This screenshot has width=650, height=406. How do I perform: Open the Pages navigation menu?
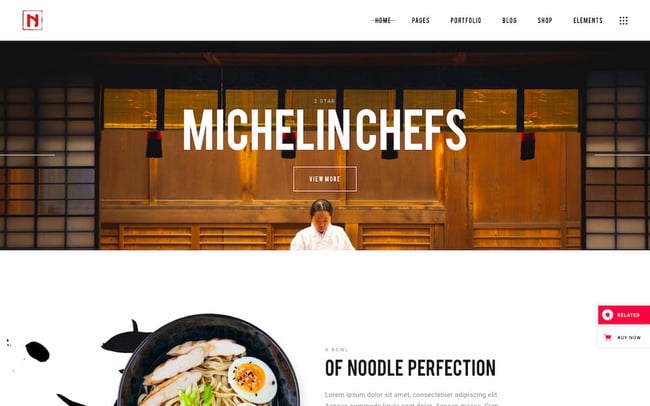click(x=420, y=20)
